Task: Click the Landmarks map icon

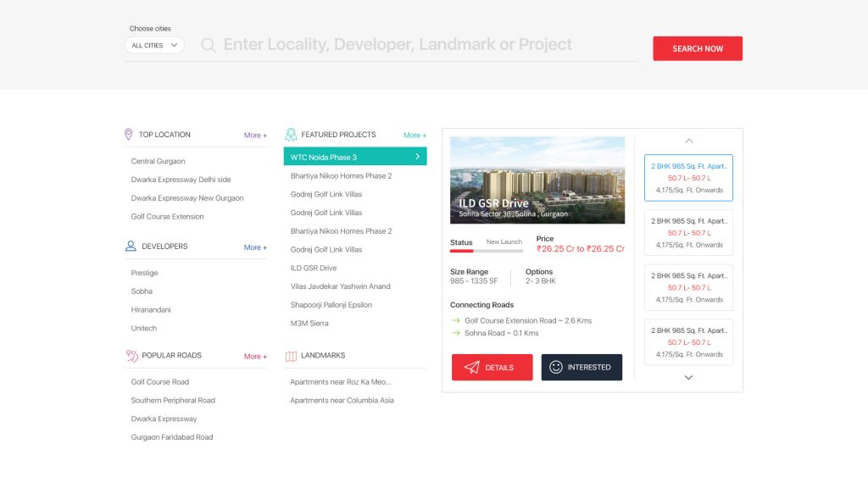Action: tap(291, 357)
